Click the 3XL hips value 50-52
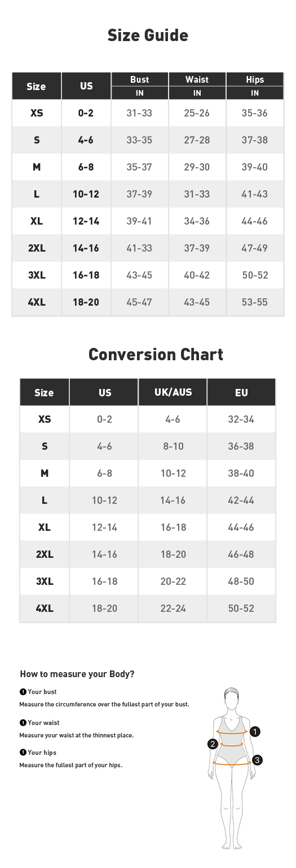The image size is (296, 868). (x=255, y=275)
